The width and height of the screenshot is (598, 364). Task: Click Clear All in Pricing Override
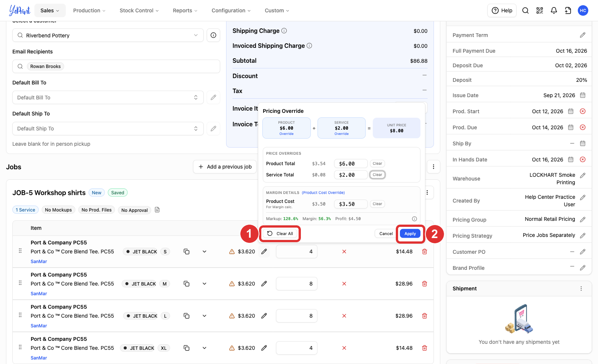(280, 234)
